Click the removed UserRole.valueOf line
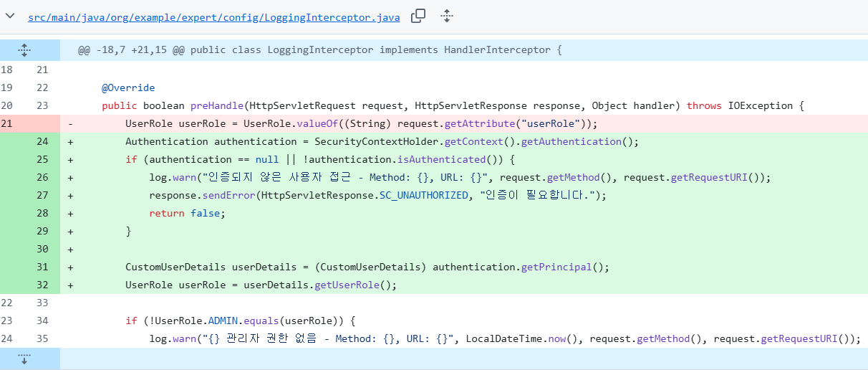Viewport: 868px width, 370px height. pyautogui.click(x=361, y=123)
